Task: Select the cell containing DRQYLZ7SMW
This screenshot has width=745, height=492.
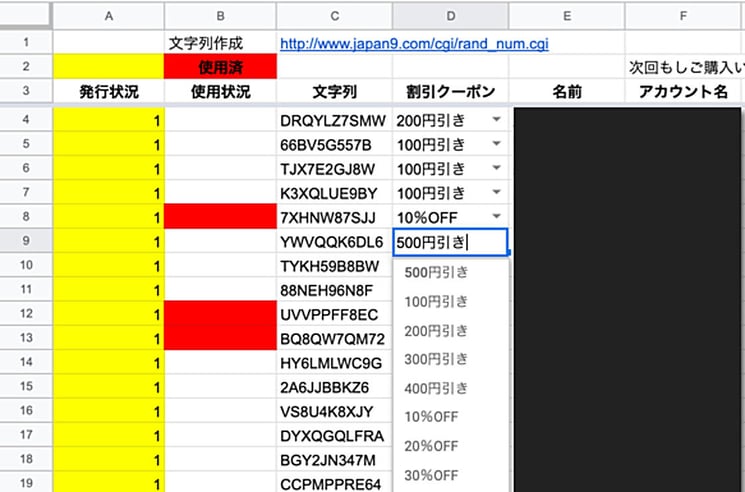Action: pyautogui.click(x=334, y=120)
